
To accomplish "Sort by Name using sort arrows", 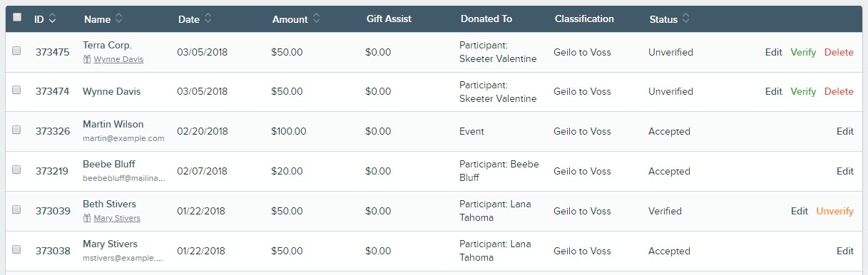I will (x=118, y=19).
